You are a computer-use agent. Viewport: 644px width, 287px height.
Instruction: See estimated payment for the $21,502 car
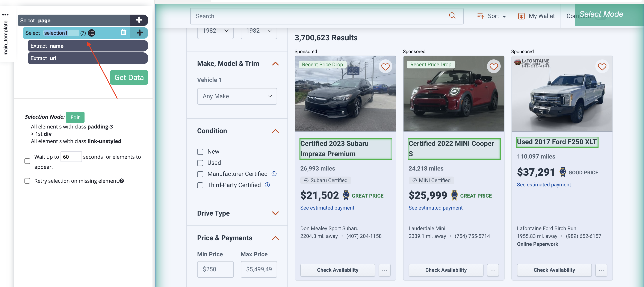pos(327,208)
